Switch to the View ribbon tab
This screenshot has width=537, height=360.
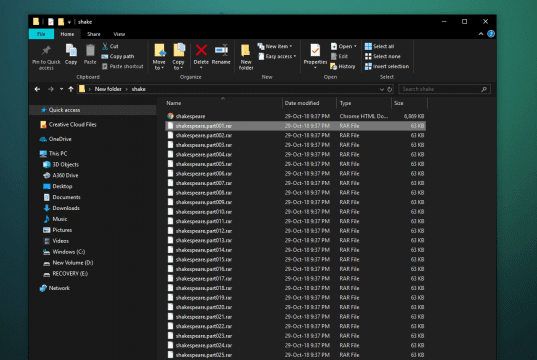(119, 34)
